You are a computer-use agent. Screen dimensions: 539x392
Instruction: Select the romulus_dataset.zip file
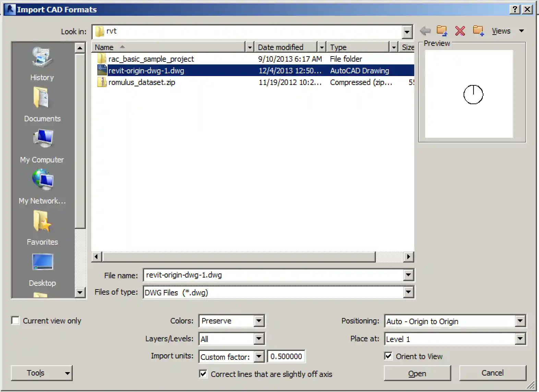(x=142, y=83)
